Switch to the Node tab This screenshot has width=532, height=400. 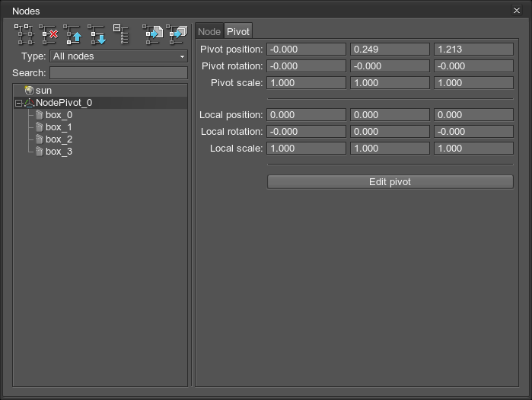[x=209, y=31]
